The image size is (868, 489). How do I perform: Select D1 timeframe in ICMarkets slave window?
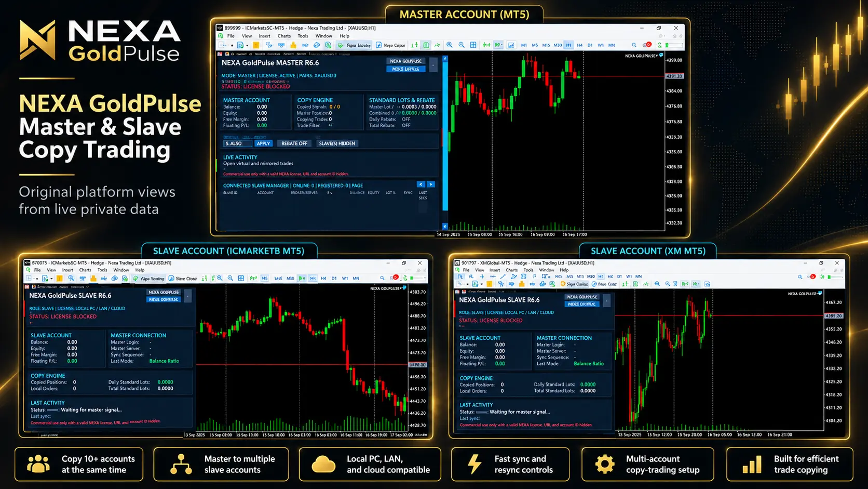click(x=334, y=278)
